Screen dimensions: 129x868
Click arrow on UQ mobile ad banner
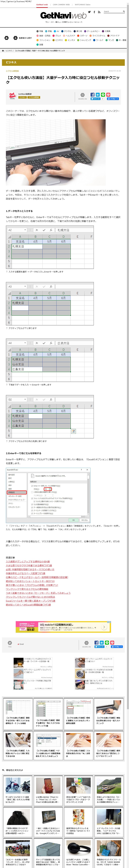(104, 627)
